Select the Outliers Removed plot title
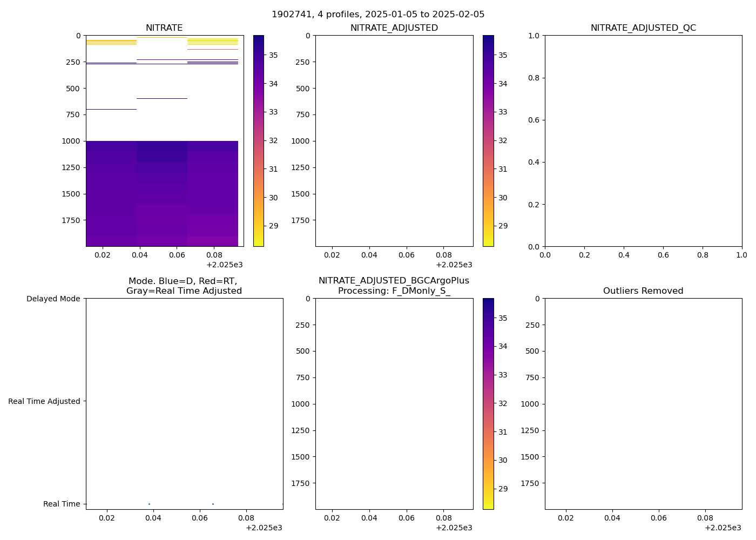 coord(643,291)
